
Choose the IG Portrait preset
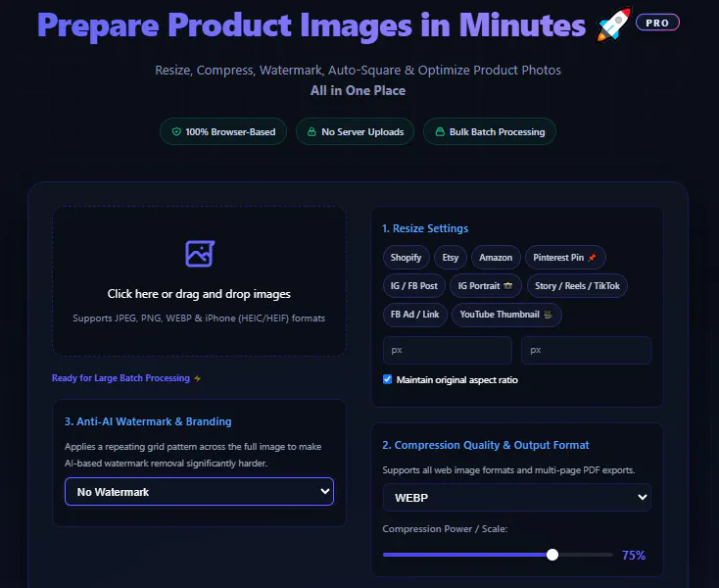click(x=485, y=286)
